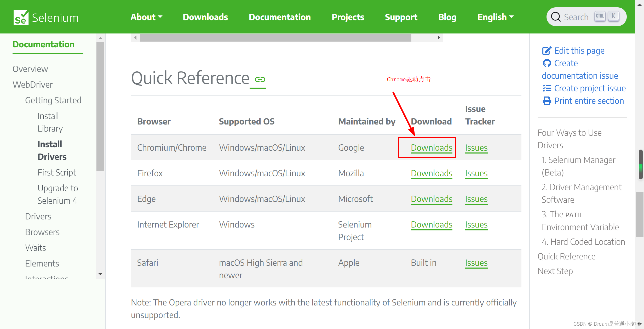Screen dimensions: 644x329
Task: Select Waits in sidebar
Action: (x=36, y=248)
